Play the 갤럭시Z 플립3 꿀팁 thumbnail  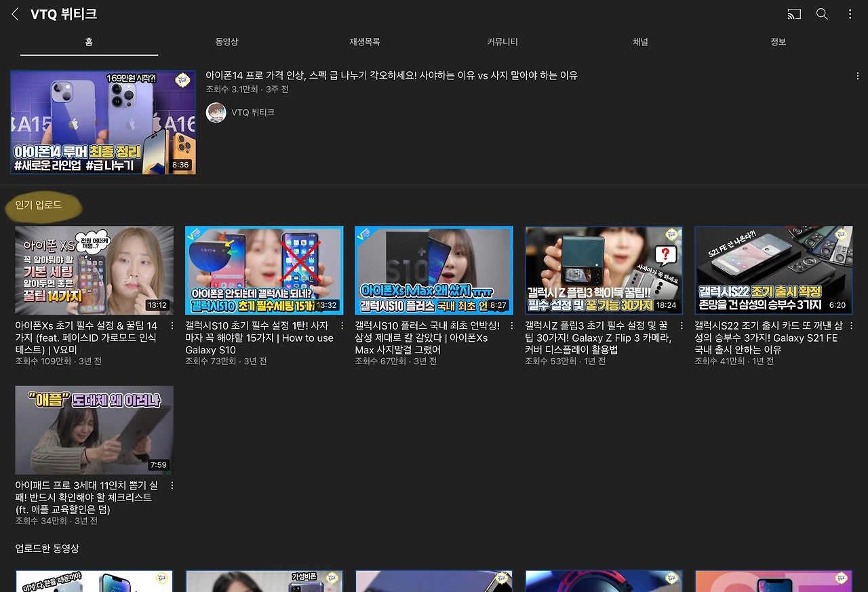(x=604, y=271)
